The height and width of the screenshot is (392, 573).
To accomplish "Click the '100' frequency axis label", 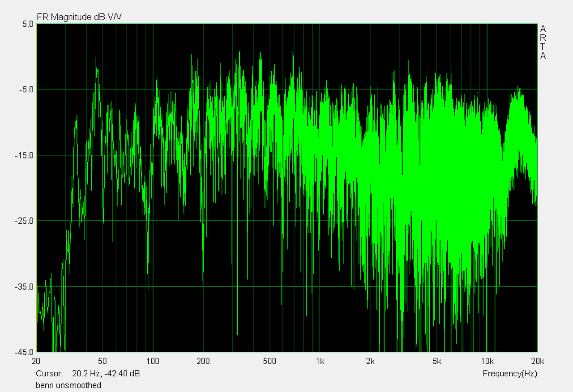I will [153, 362].
